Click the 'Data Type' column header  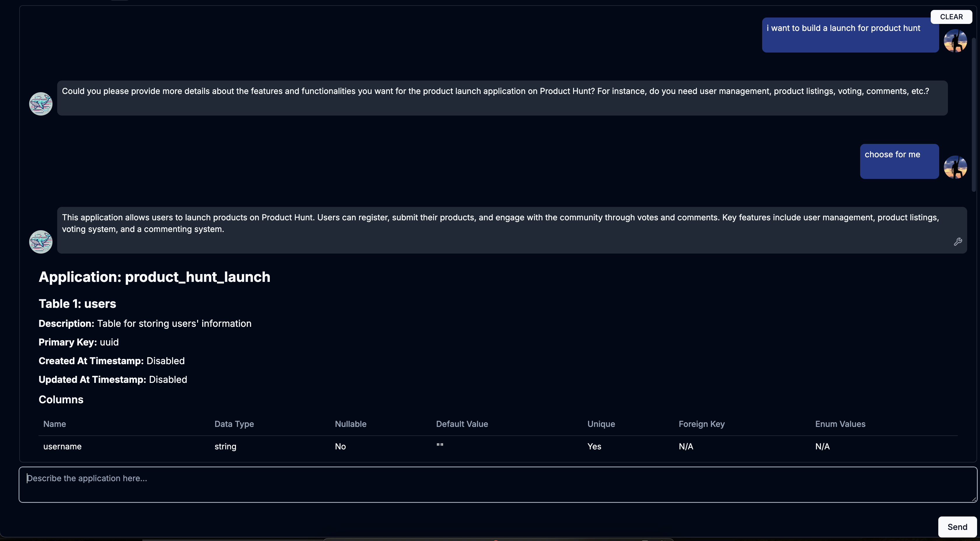[234, 424]
